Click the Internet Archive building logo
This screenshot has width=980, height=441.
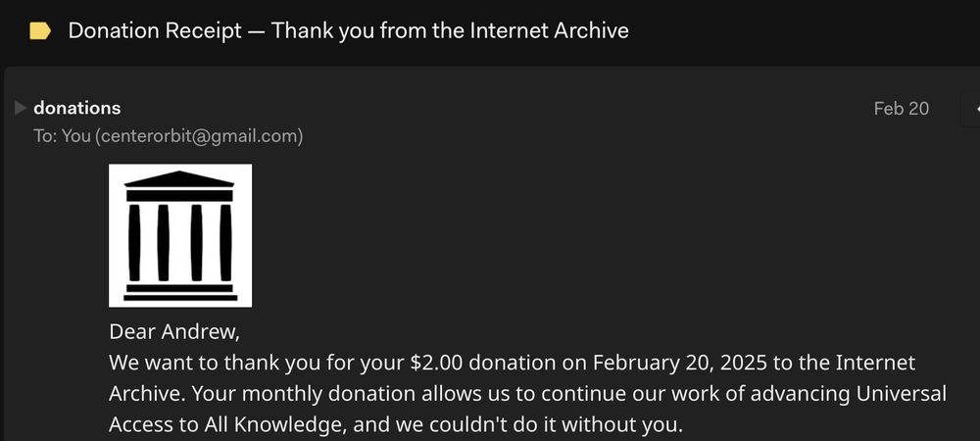click(180, 235)
